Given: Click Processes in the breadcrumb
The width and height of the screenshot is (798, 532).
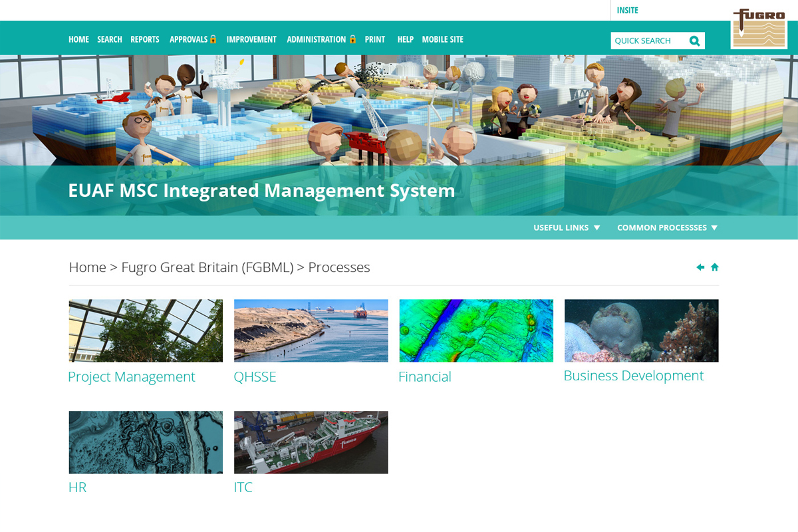Looking at the screenshot, I should tap(339, 267).
